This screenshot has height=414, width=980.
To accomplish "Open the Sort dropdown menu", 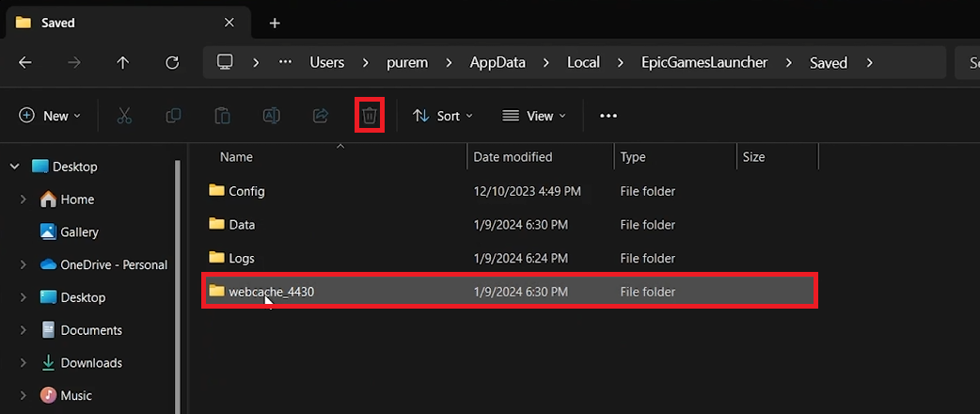I will (x=443, y=116).
